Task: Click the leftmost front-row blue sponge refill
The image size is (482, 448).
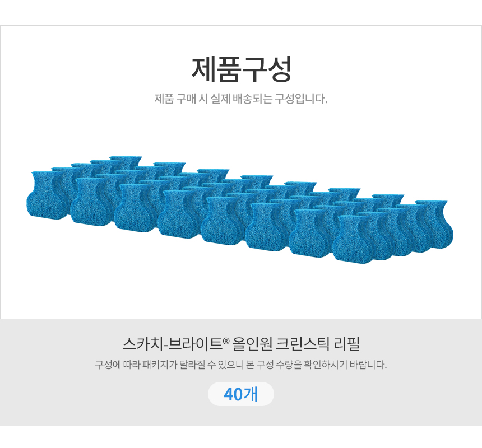Action: (x=47, y=195)
